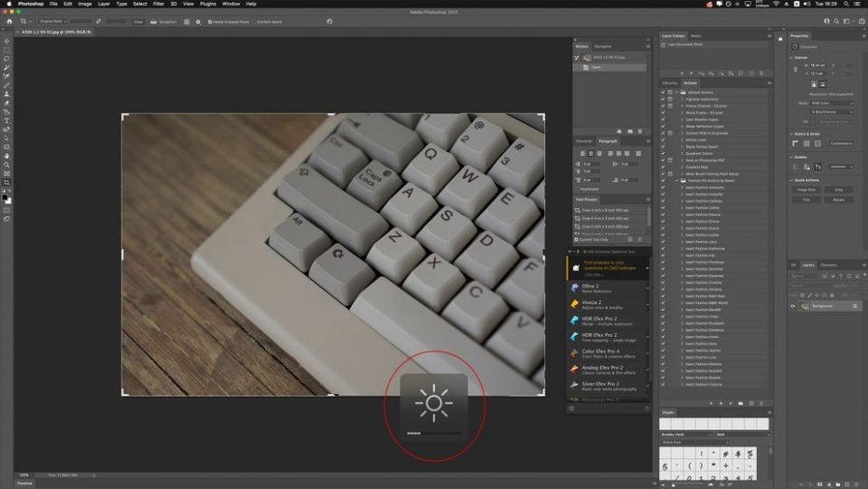Collapse Quick Actions section in Properties
Viewport: 868px width, 489px height.
click(x=791, y=180)
